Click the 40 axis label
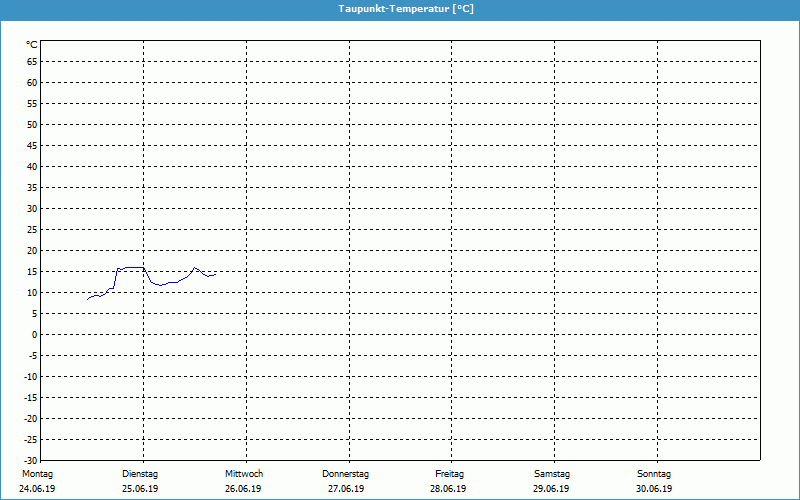The image size is (800, 500). click(32, 166)
